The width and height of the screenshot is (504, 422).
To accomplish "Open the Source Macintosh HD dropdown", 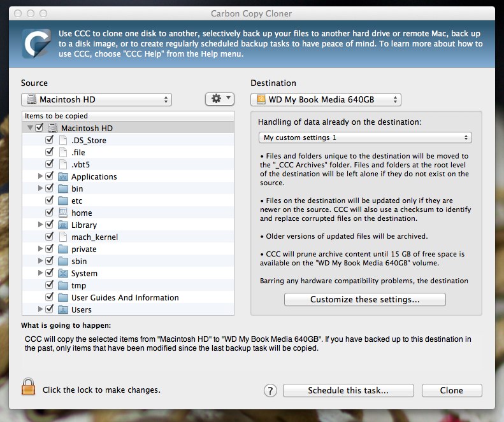I will click(x=96, y=99).
